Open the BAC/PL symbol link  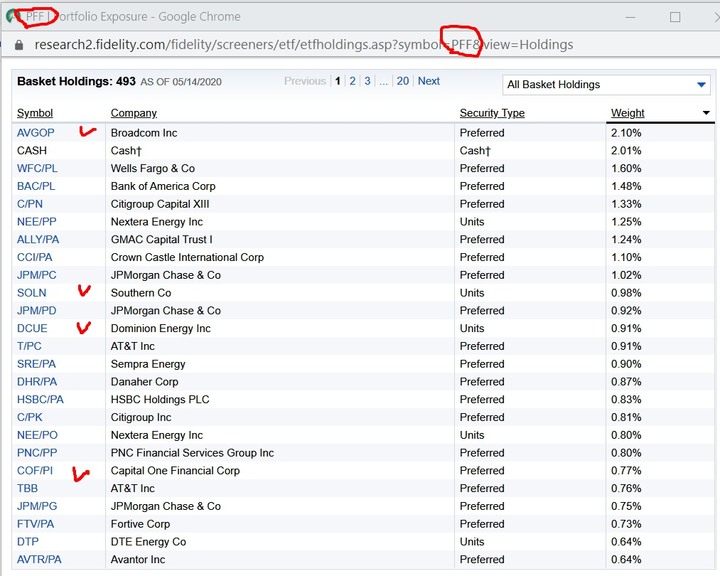coord(36,186)
